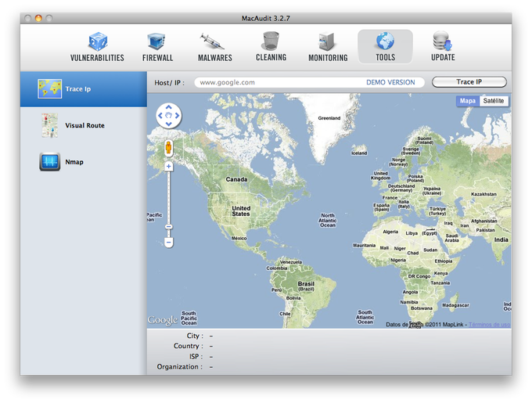Click the Madagascar map label
Viewport: 532px width, 403px height.
(x=455, y=305)
